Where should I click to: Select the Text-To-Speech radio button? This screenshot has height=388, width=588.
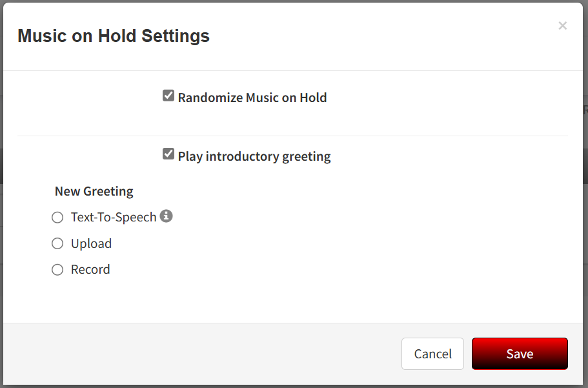tap(57, 218)
